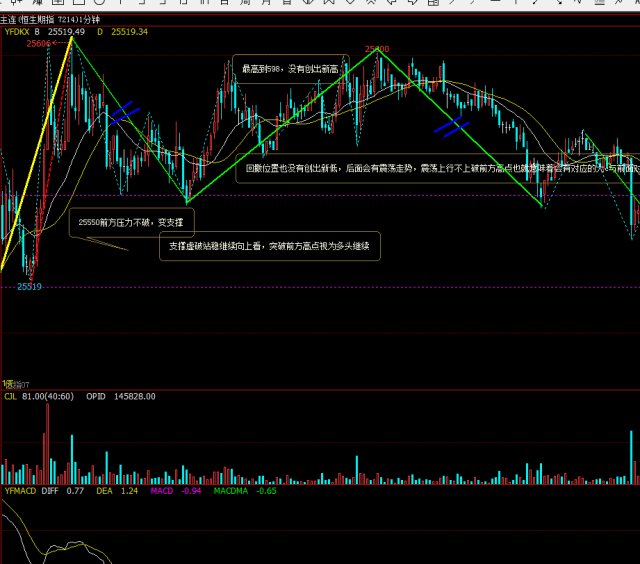
Task: Click the MACD value -0.94
Action: (191, 491)
